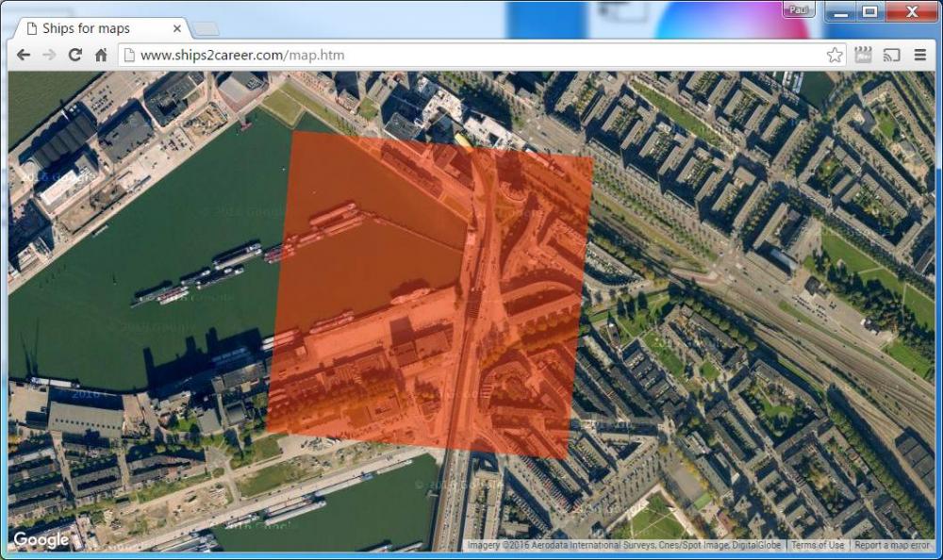Close the Chrome window
This screenshot has height=560, width=943.
911,11
